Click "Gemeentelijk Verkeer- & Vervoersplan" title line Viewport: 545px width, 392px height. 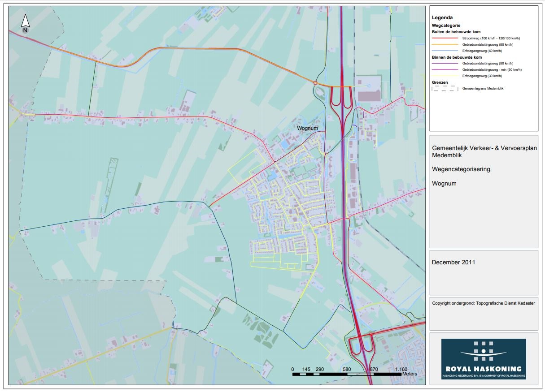(x=484, y=148)
